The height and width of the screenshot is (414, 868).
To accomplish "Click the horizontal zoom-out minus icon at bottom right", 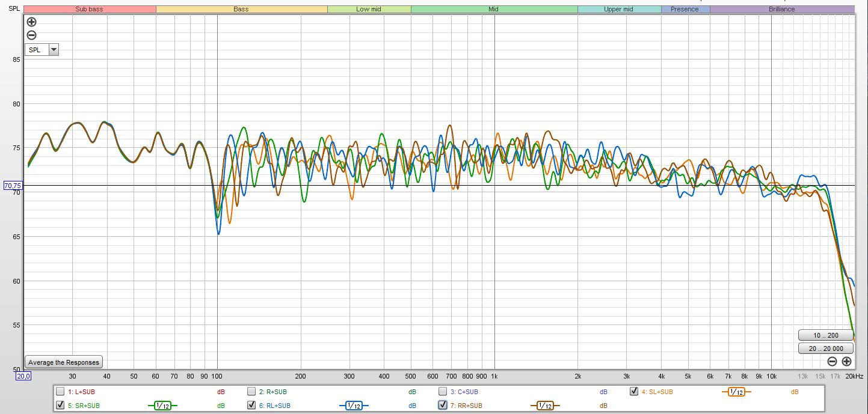I will [832, 361].
